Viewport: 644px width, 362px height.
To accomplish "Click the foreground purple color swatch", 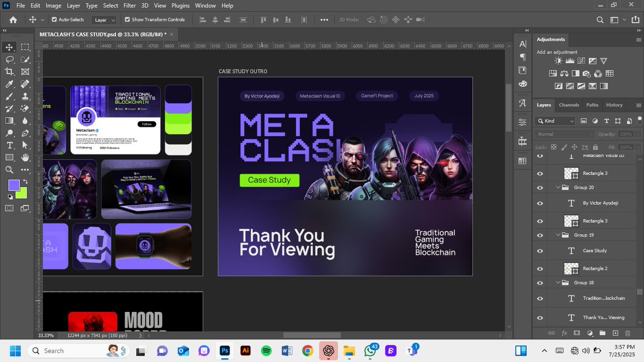I will 13,186.
